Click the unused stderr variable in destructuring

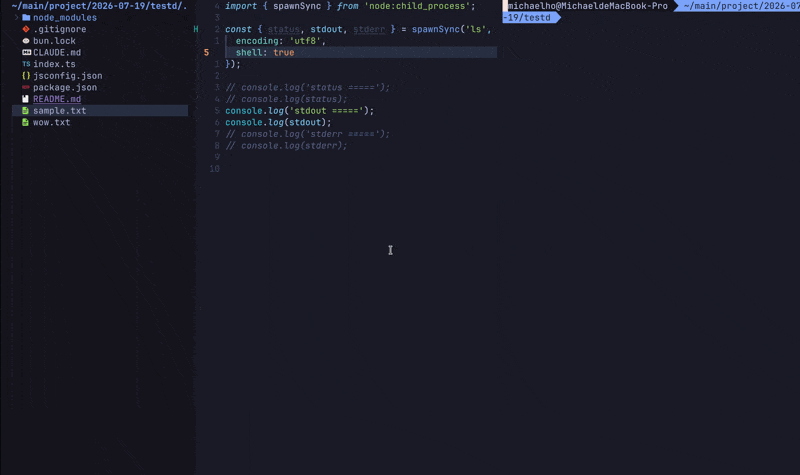pos(369,29)
